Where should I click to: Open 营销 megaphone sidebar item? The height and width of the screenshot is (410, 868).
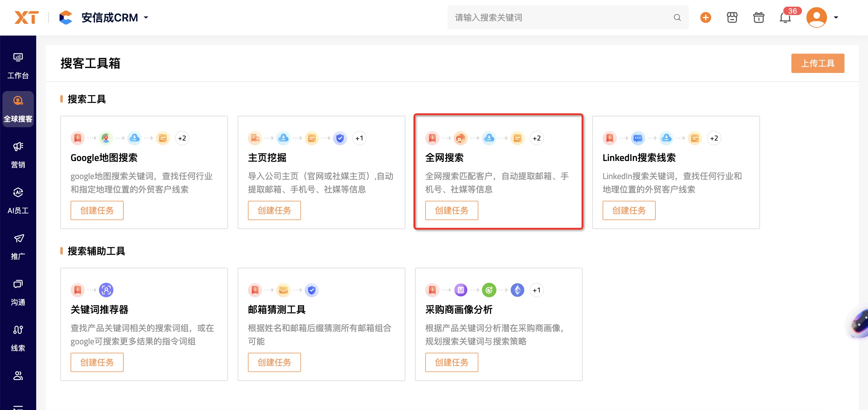(18, 155)
